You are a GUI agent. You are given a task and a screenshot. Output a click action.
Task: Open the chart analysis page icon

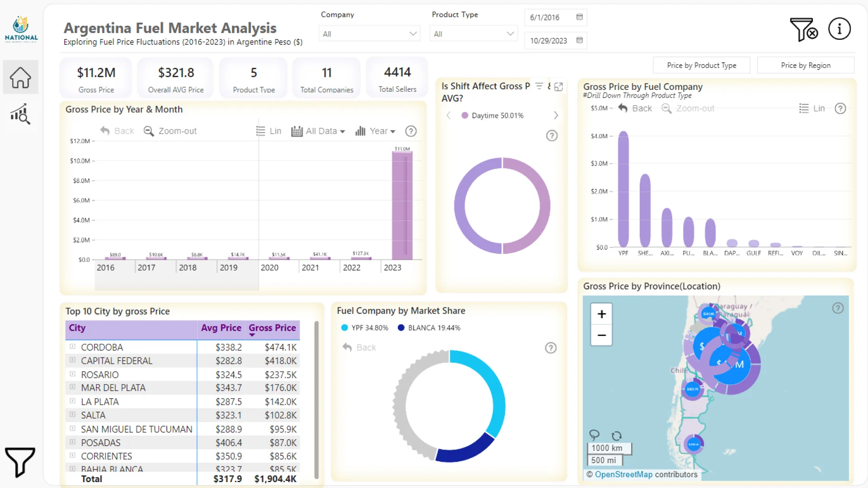pos(20,114)
